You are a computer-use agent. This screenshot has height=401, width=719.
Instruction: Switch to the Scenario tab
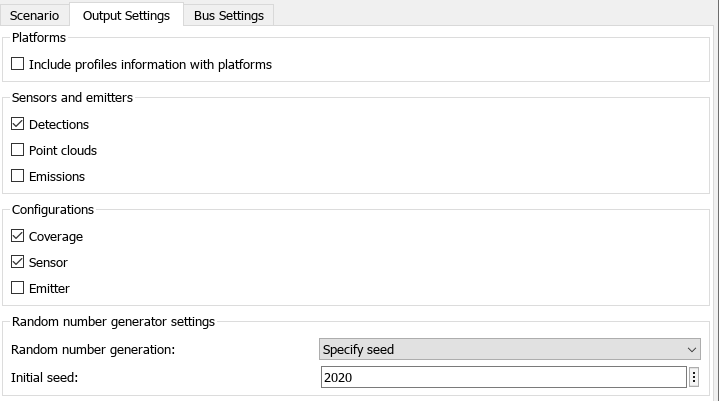coord(35,15)
